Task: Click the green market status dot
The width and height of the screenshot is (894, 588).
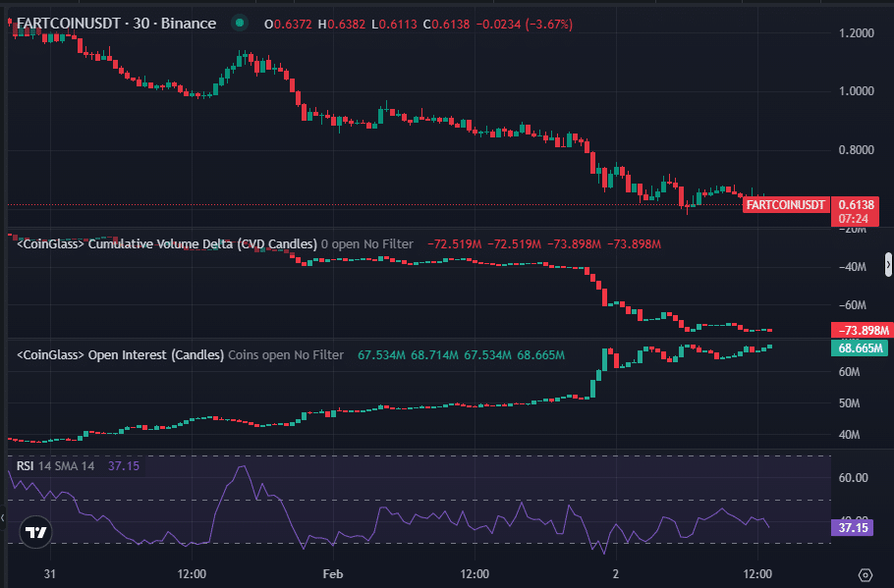Action: (240, 23)
